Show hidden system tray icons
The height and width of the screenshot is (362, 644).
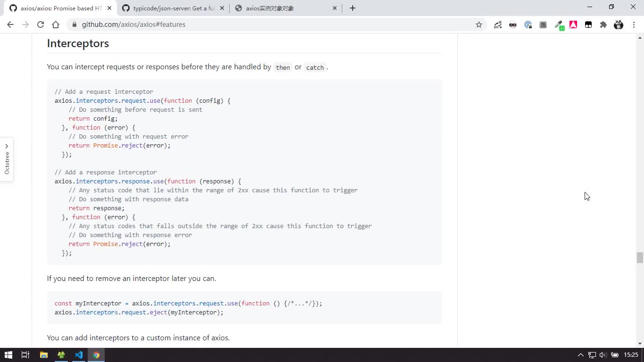pyautogui.click(x=581, y=355)
